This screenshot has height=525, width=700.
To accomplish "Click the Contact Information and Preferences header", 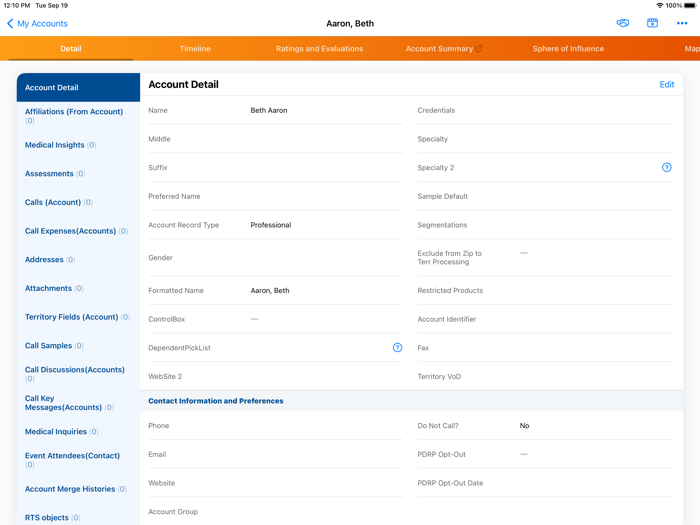I will [x=216, y=401].
